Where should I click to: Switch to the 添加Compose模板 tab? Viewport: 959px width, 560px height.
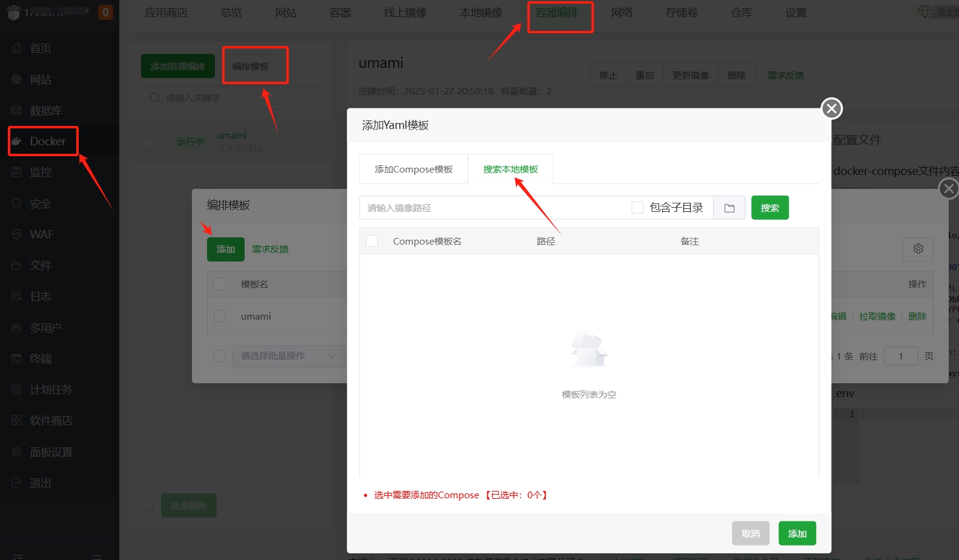[x=414, y=170]
